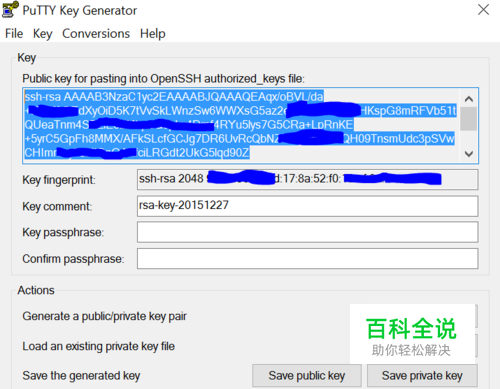Click the public key scrollbar thumb
500x389 pixels.
[x=469, y=119]
